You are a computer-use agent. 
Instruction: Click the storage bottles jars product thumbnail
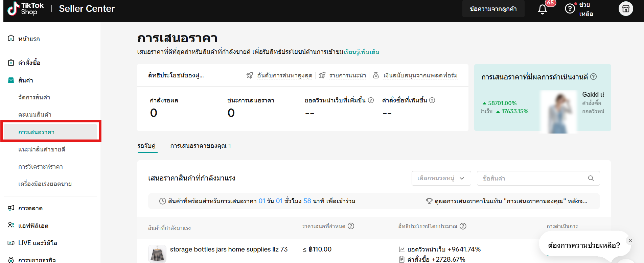pyautogui.click(x=157, y=254)
